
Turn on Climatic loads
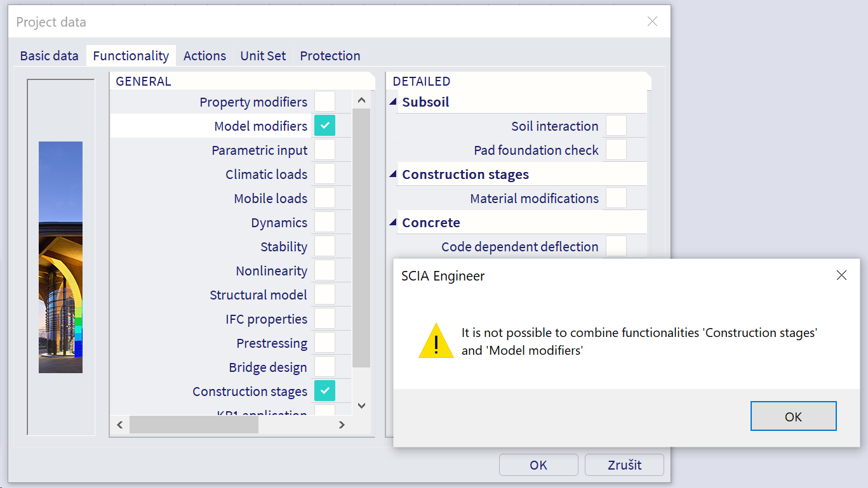(x=324, y=174)
